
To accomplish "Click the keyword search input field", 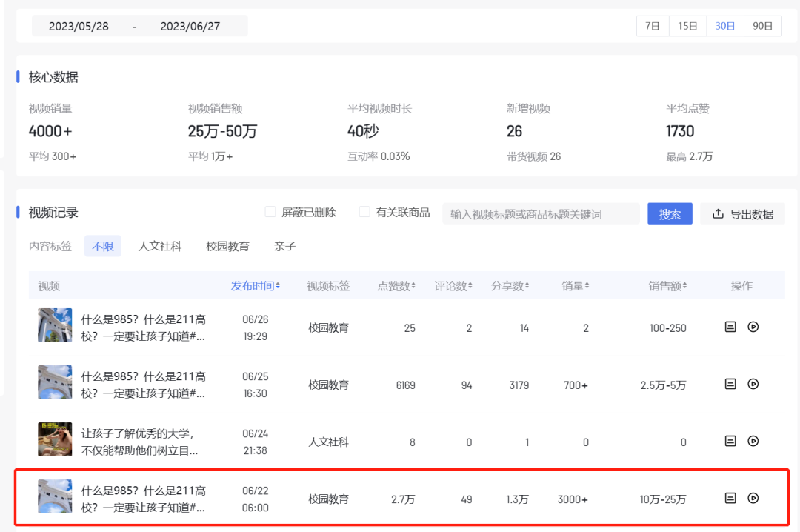I will click(541, 213).
